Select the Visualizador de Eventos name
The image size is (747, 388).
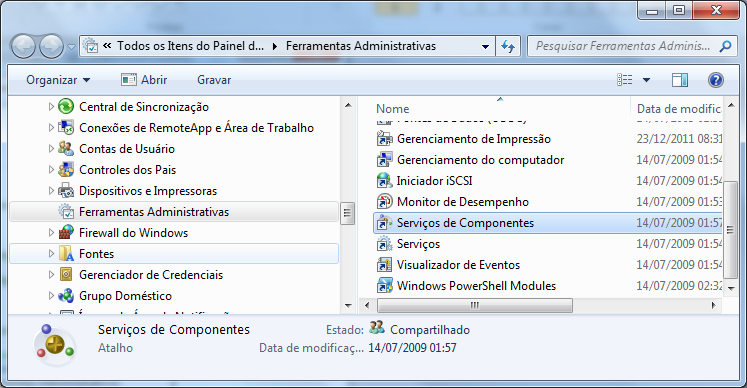coord(458,265)
